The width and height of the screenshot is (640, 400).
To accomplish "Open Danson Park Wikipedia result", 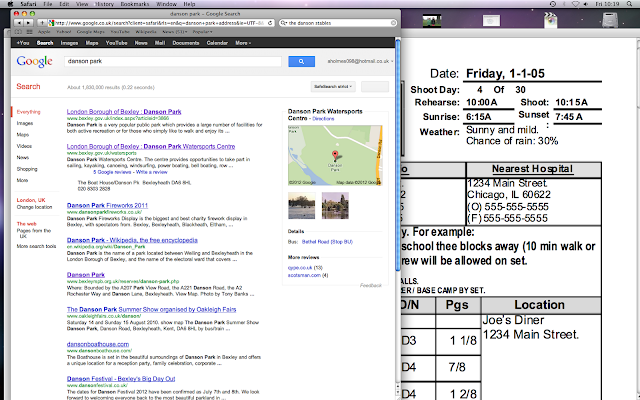I will click(132, 240).
